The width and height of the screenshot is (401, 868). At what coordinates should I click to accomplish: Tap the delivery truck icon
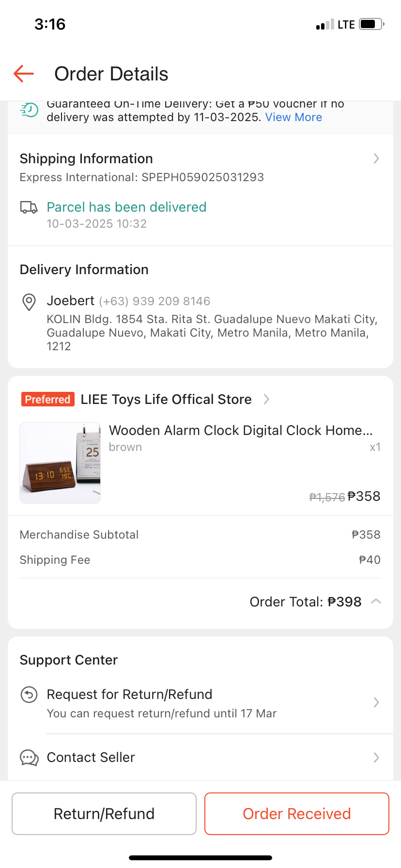click(x=29, y=207)
